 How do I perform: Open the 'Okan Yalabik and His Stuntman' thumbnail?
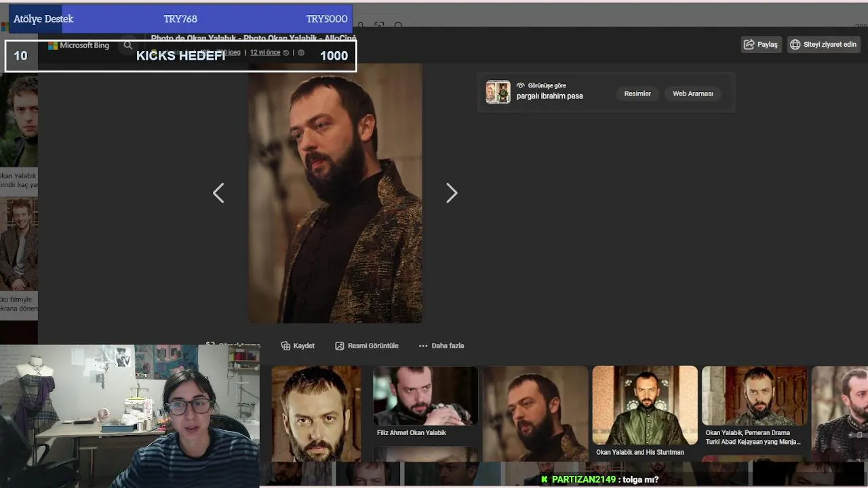point(645,405)
